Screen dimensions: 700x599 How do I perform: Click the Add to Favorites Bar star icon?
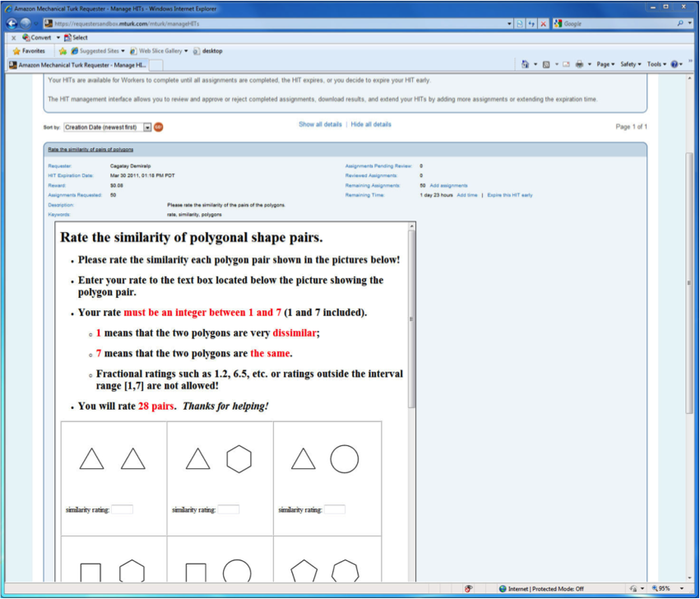point(63,51)
